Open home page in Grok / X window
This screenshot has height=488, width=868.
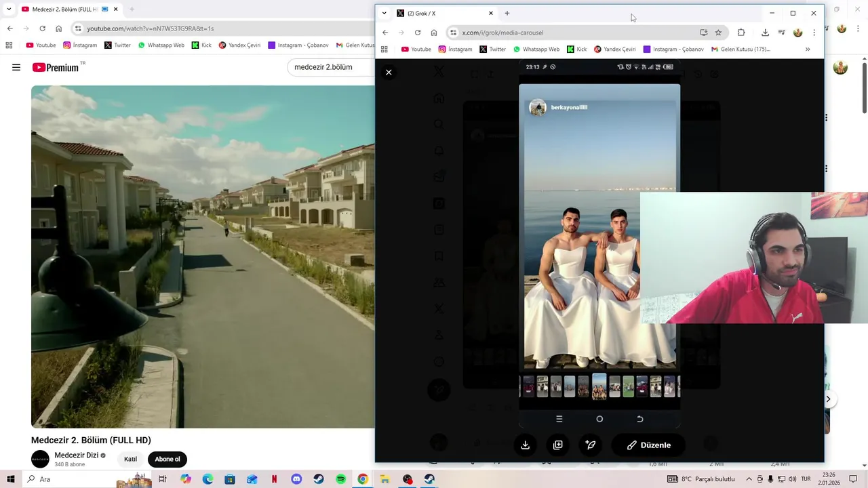pos(434,33)
